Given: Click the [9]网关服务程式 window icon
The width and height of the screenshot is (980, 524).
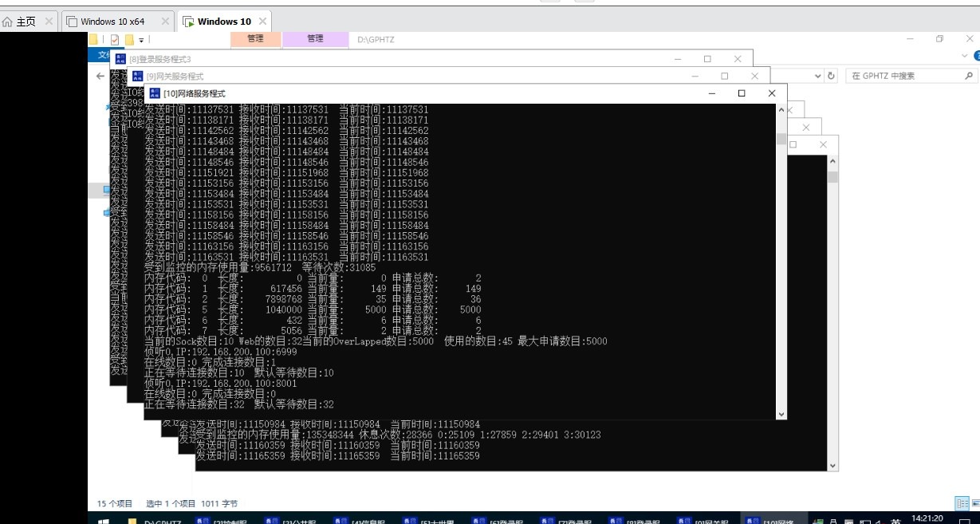Looking at the screenshot, I should pos(137,76).
